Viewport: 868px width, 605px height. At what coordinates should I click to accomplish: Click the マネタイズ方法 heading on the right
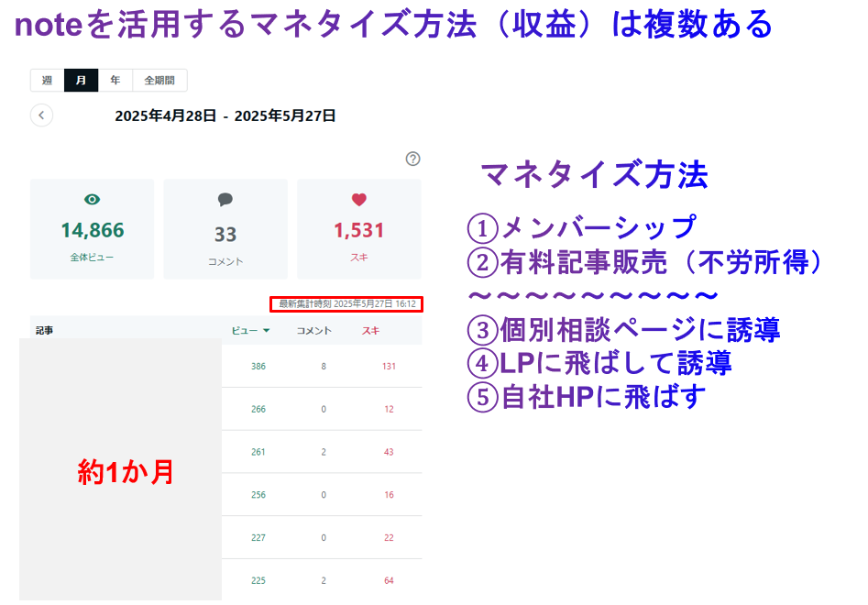tap(594, 175)
